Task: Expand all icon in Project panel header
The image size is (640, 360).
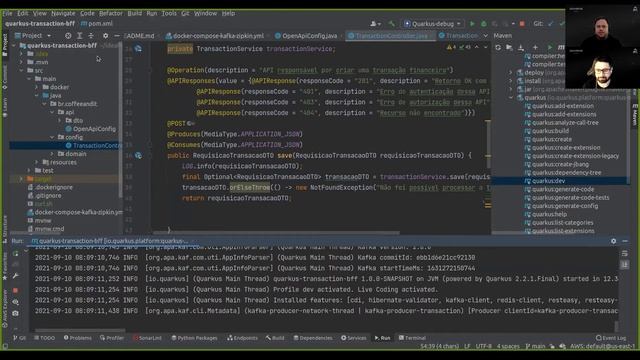Action: tap(80, 36)
